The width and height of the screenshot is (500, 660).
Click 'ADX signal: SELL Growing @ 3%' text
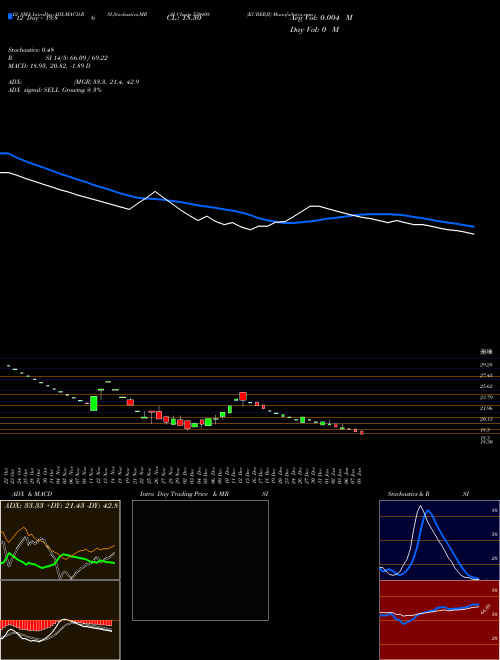(55, 90)
